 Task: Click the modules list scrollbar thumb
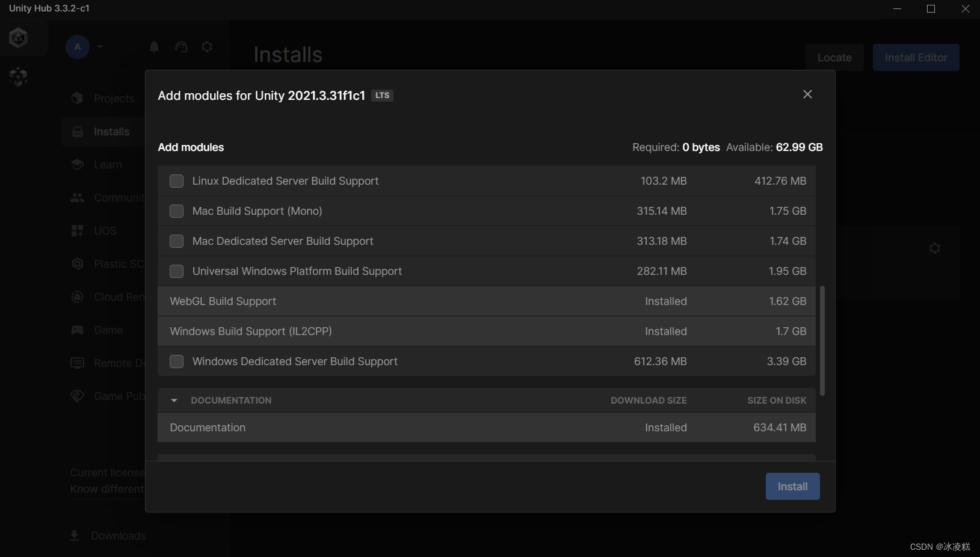[x=822, y=340]
